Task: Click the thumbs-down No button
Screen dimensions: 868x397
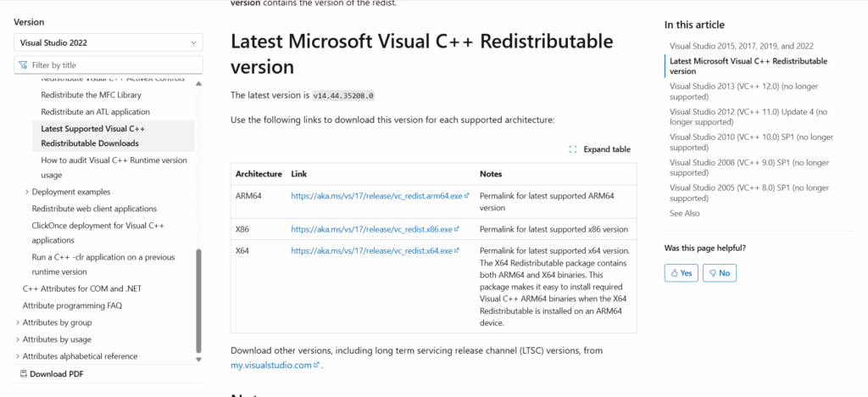Action: pyautogui.click(x=720, y=273)
